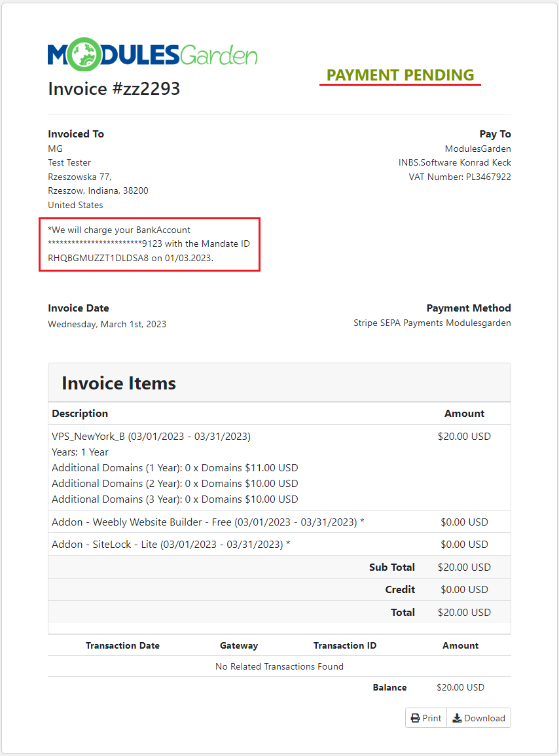Select Wednesday, March 1st, 2023 date
This screenshot has width=559, height=756.
coord(107,324)
